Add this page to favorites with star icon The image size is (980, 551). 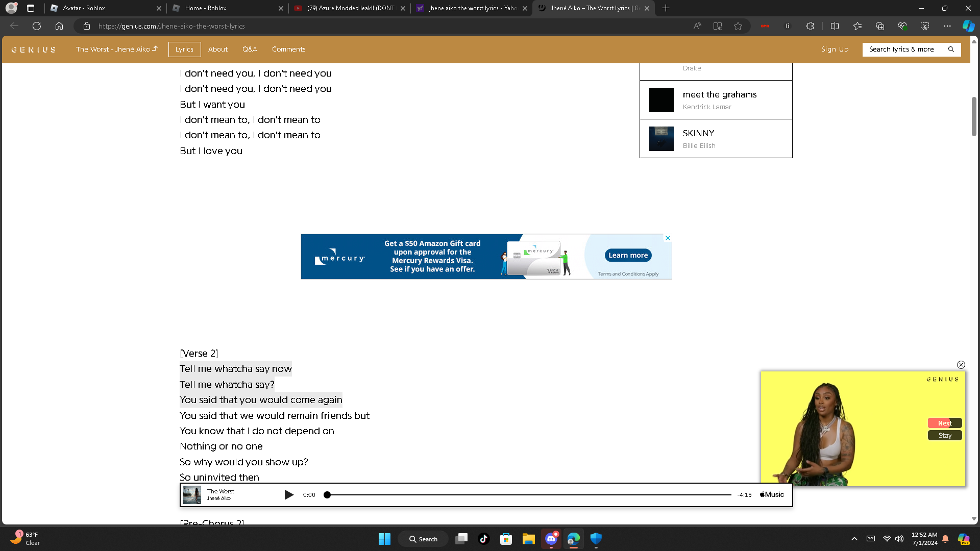point(738,26)
